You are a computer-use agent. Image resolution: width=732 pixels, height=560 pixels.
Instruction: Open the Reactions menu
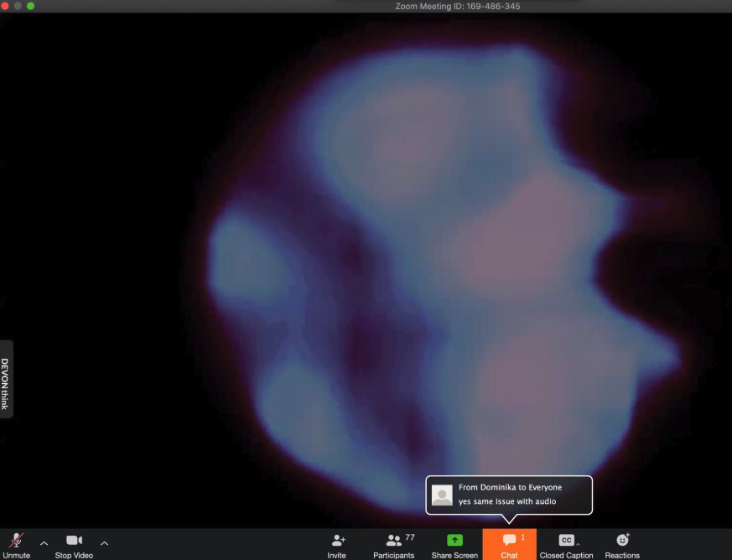[622, 545]
